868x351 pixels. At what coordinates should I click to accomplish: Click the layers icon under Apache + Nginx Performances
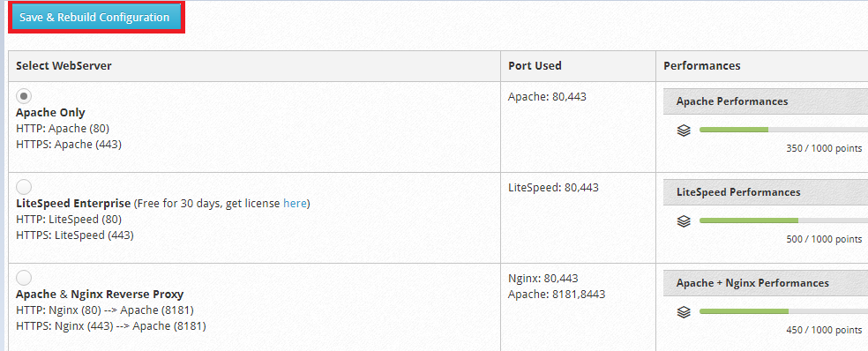tap(684, 312)
